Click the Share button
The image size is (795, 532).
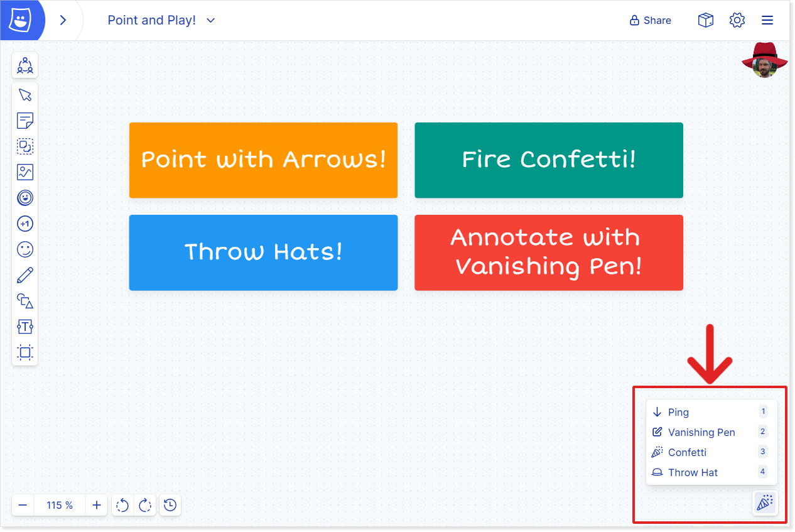tap(651, 20)
